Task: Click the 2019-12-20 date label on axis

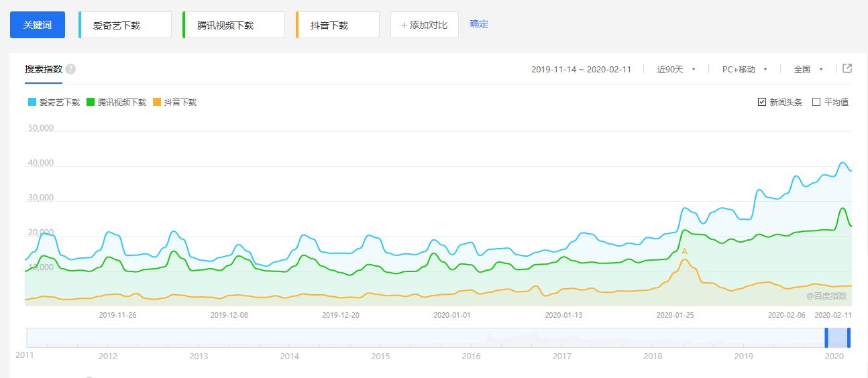Action: point(341,315)
